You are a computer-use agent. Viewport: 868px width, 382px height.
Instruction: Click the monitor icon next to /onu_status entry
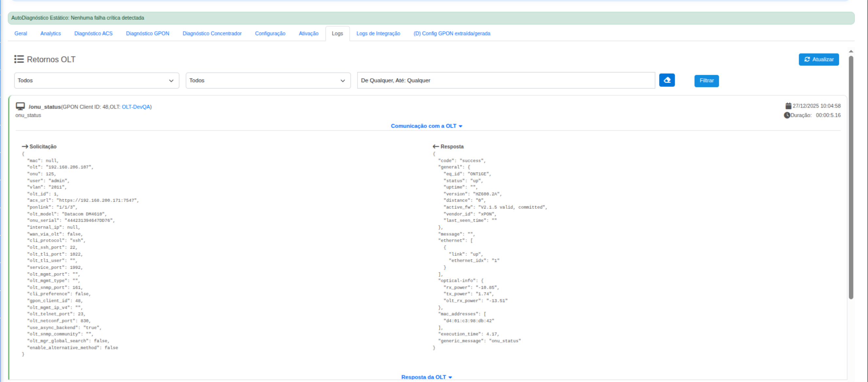click(20, 106)
